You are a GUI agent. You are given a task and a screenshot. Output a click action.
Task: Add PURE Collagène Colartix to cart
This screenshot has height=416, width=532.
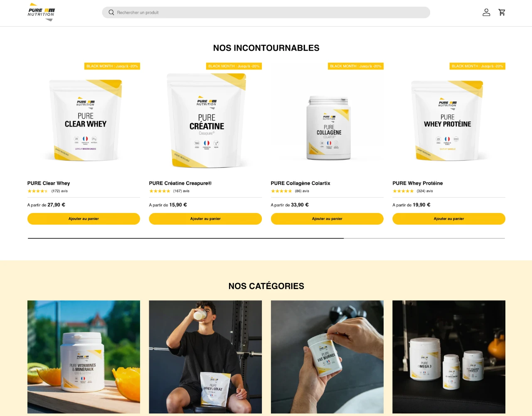[327, 219]
